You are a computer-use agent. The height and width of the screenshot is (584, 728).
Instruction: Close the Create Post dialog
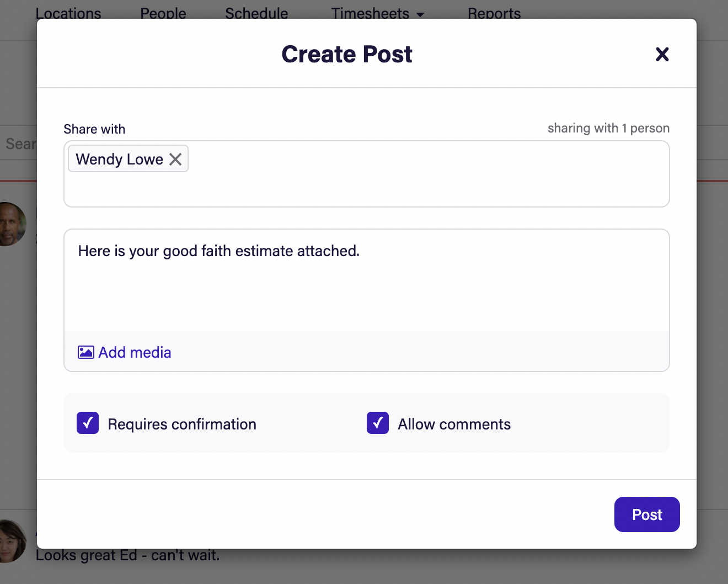click(662, 54)
